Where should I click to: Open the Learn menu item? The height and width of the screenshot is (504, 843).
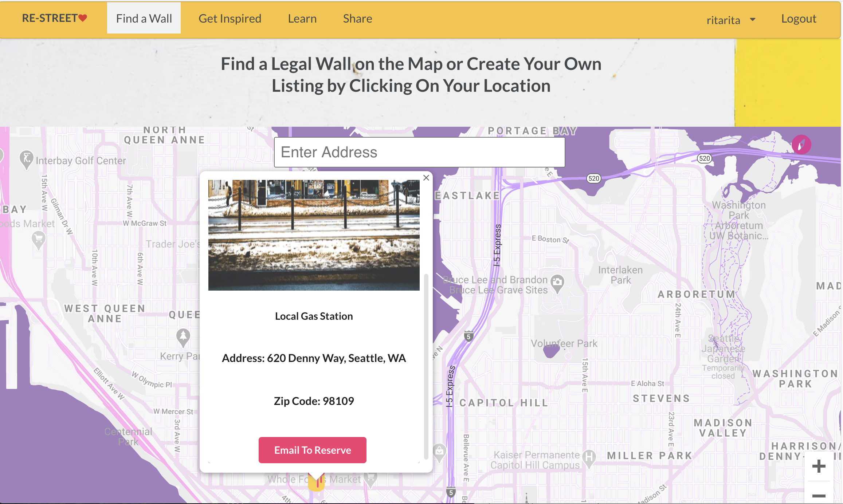(x=302, y=19)
